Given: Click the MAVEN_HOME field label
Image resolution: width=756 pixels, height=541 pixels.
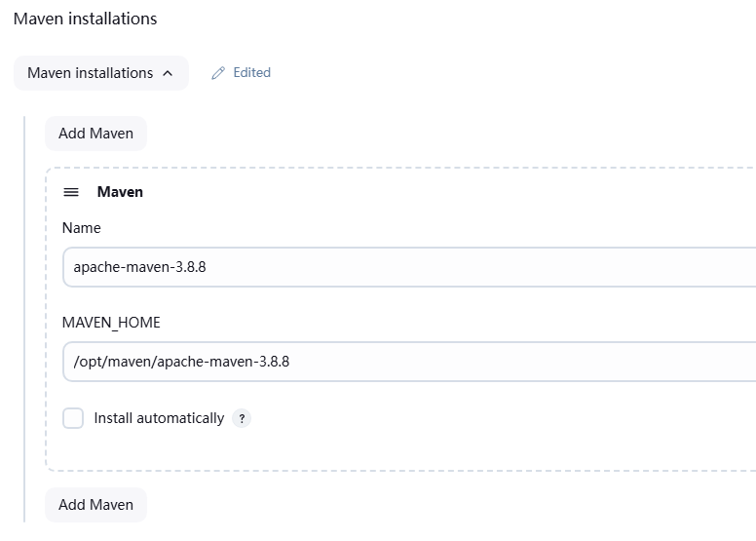Looking at the screenshot, I should coord(111,323).
